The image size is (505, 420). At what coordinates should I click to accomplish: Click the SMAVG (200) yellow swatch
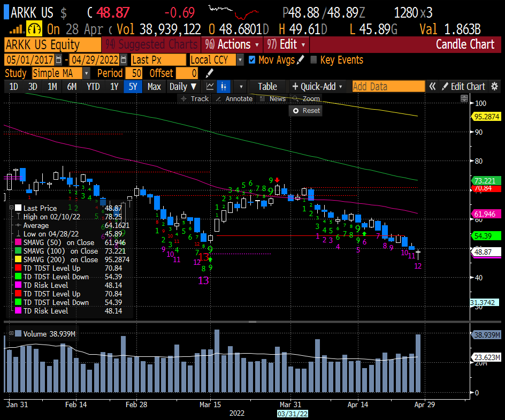(x=18, y=259)
